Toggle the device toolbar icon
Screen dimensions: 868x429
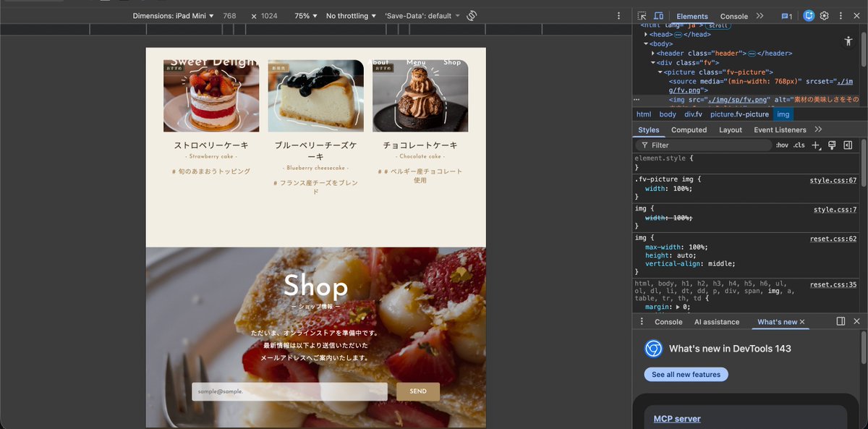658,16
